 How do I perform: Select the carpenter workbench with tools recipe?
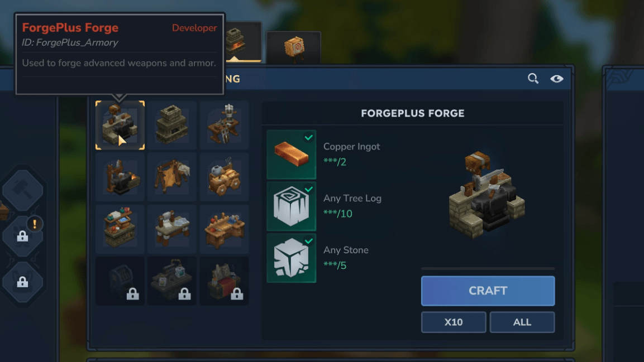[x=224, y=229]
